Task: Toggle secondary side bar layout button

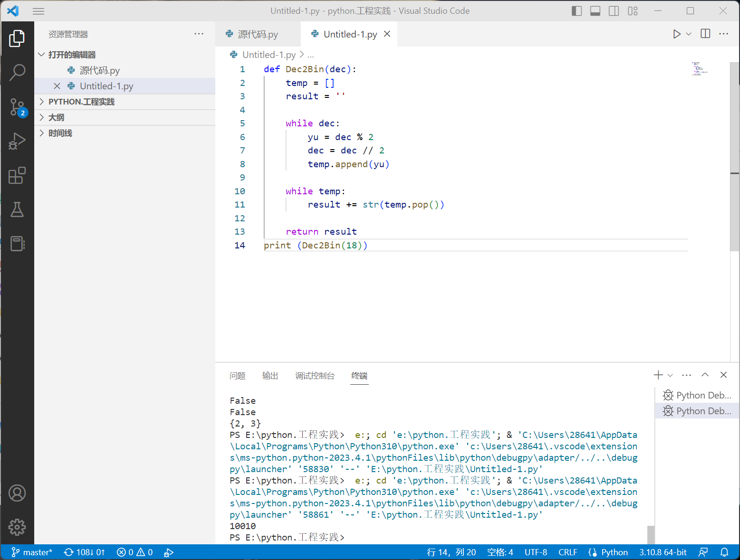Action: [614, 11]
